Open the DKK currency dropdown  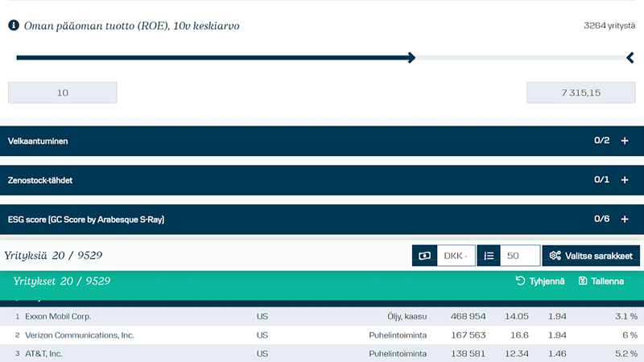pyautogui.click(x=456, y=256)
